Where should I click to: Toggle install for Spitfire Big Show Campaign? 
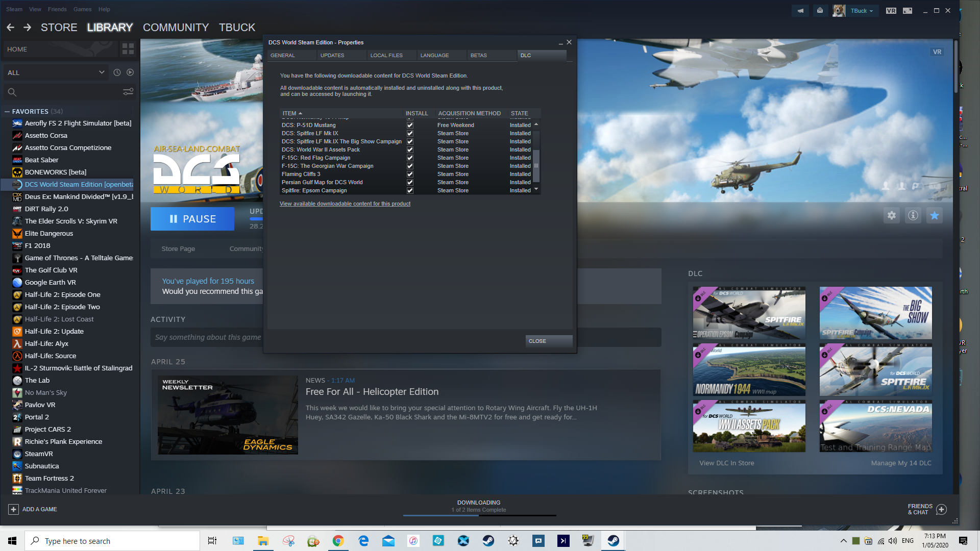point(410,141)
